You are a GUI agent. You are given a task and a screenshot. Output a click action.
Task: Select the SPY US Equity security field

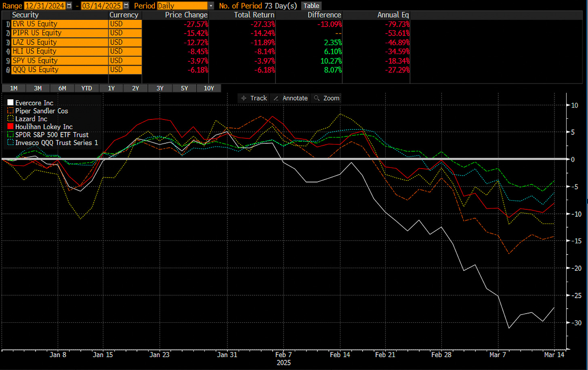tap(59, 61)
